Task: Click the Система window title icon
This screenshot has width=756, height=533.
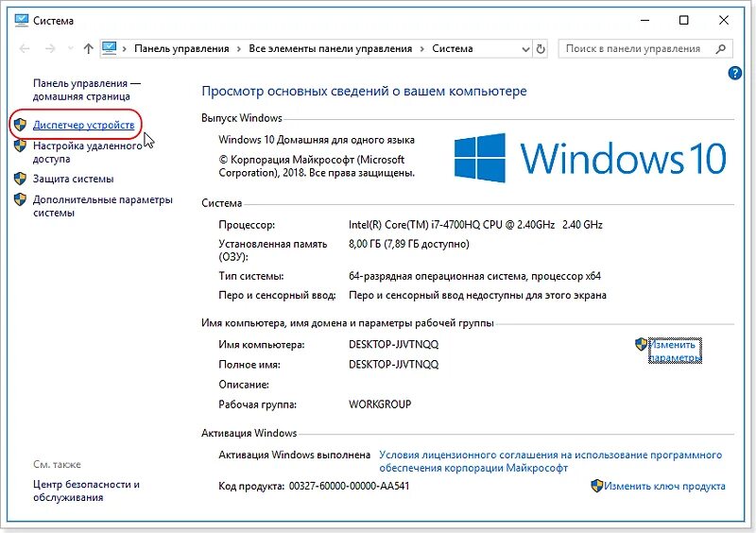Action: point(22,20)
